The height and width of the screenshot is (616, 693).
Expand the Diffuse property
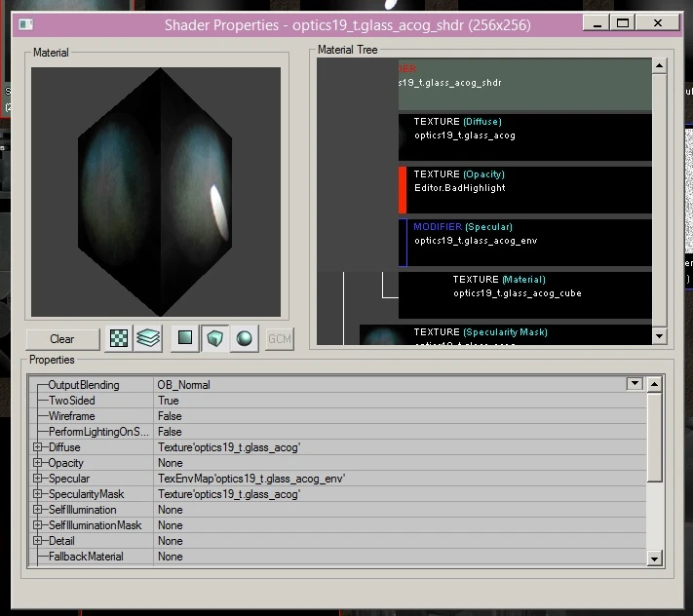pyautogui.click(x=38, y=447)
